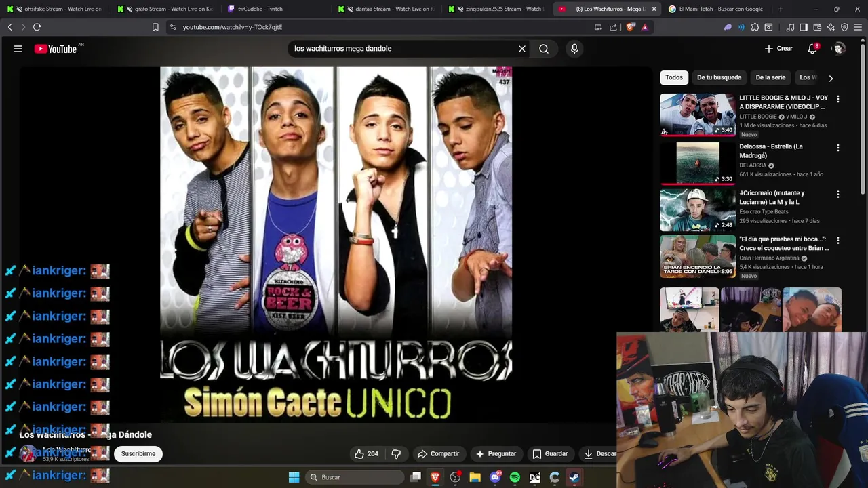Image resolution: width=868 pixels, height=488 pixels.
Task: Open the Delaossa Estrella video thumbnail
Action: click(x=698, y=163)
